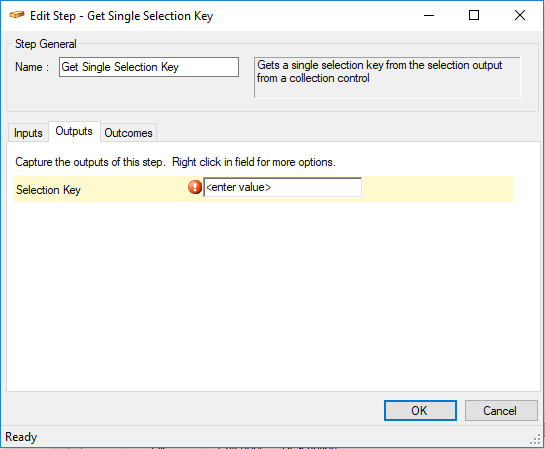
Task: Focus the Name text field
Action: coord(149,67)
